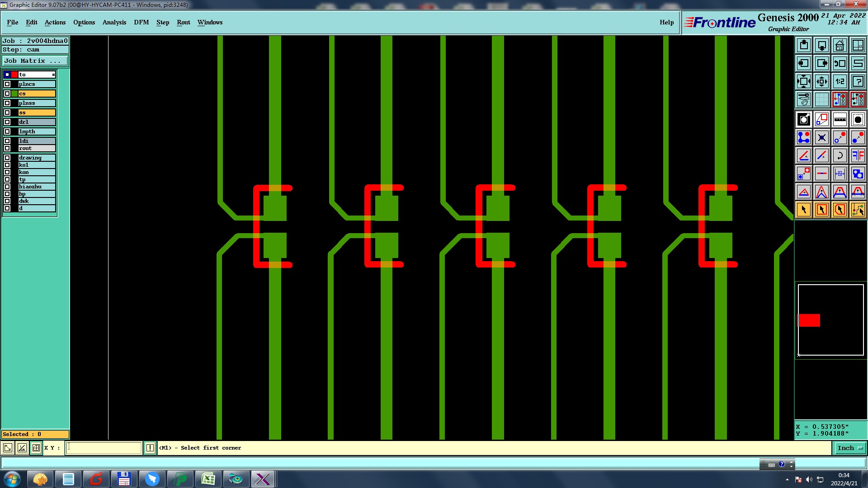
Task: Click the grid display icon
Action: [821, 99]
